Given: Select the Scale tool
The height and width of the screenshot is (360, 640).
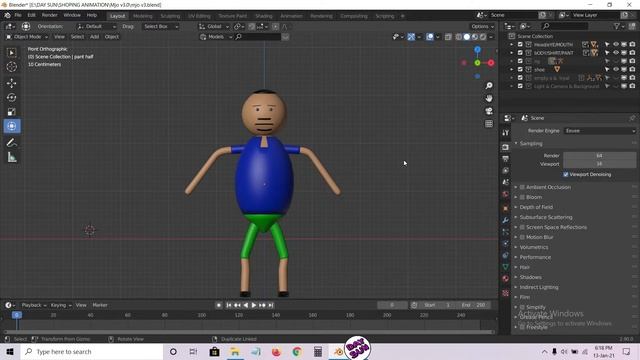Looking at the screenshot, I should (11, 112).
